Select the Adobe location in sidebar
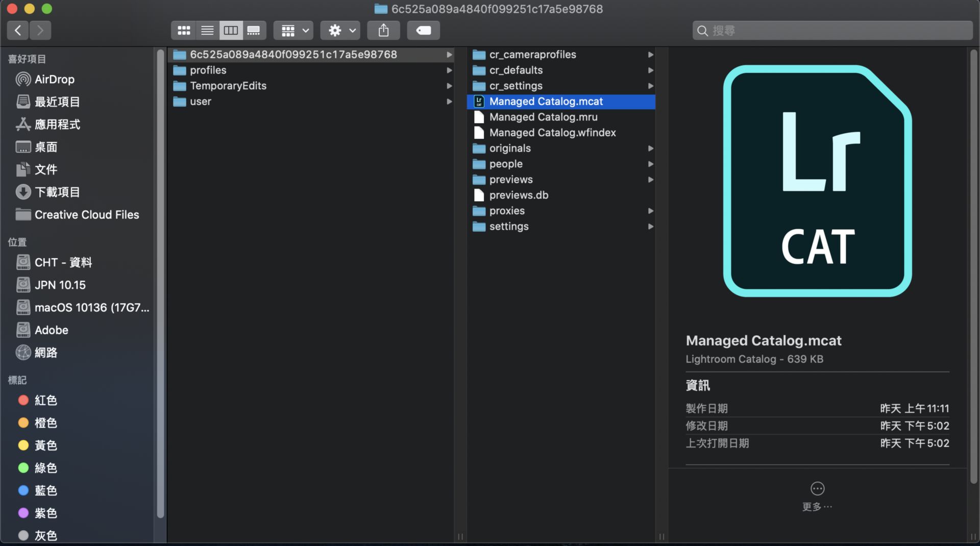Image resolution: width=980 pixels, height=546 pixels. click(51, 330)
